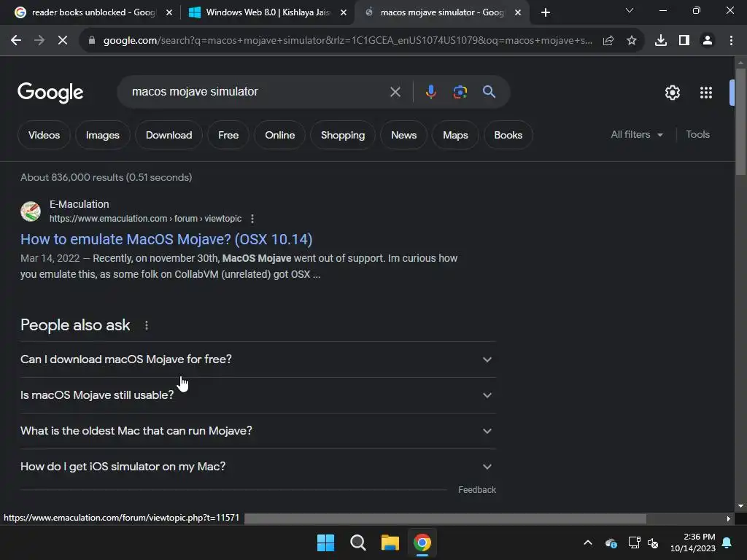The width and height of the screenshot is (747, 560).
Task: Click the Google logo
Action: pos(50,93)
